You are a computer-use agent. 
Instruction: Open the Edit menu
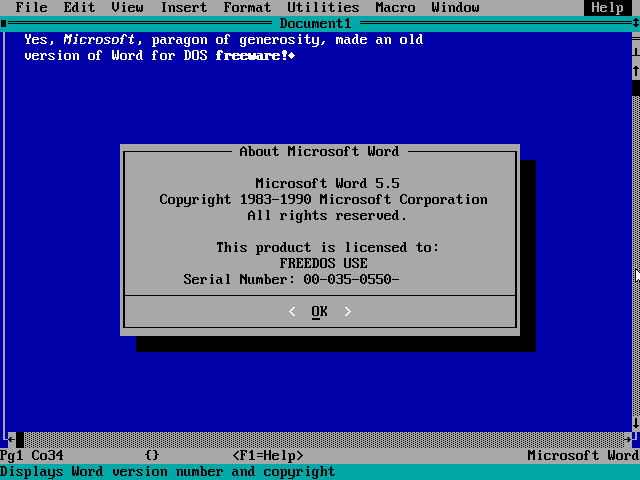point(79,7)
